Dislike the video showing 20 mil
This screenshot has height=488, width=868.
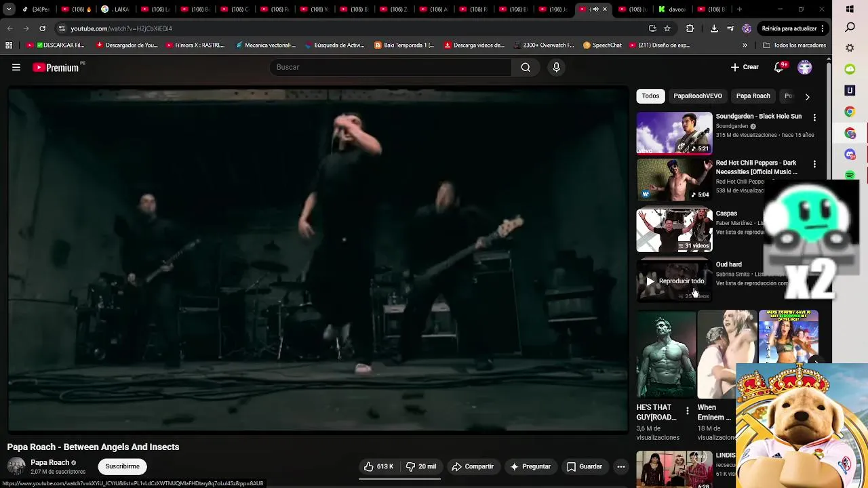coord(421,466)
